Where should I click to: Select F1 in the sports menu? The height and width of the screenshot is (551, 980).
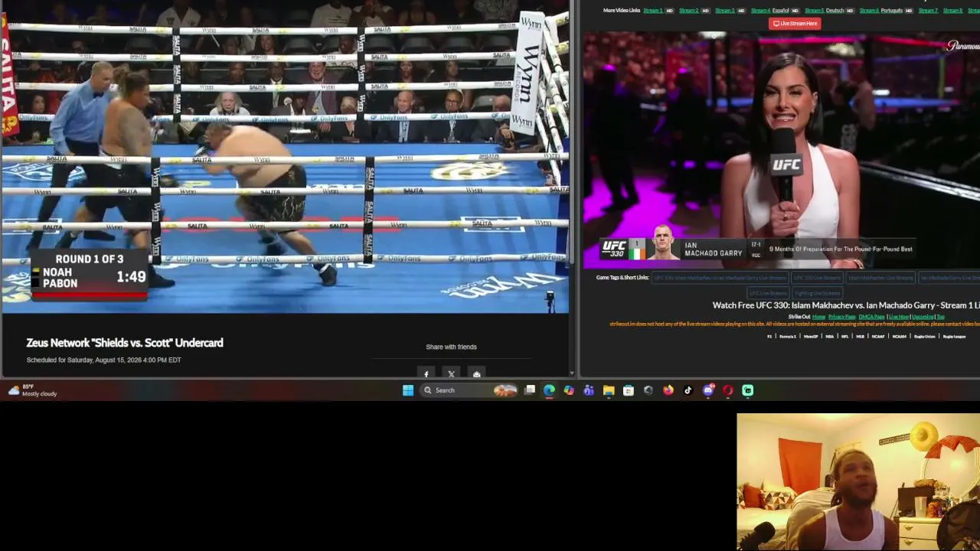pos(770,337)
